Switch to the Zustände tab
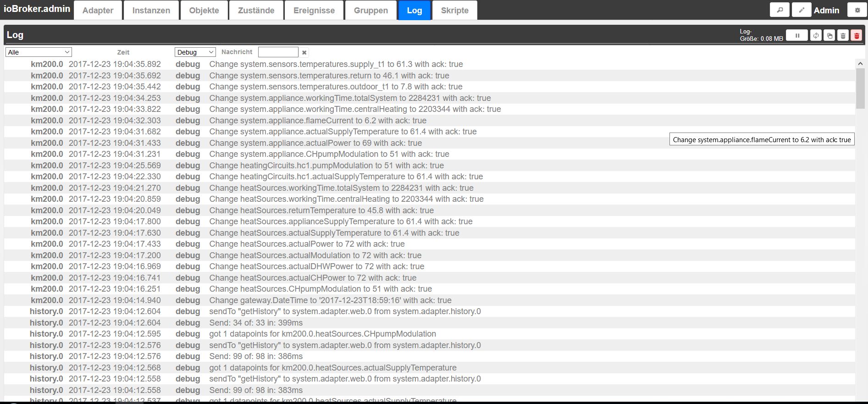Screen dimensions: 868x404 pyautogui.click(x=256, y=10)
